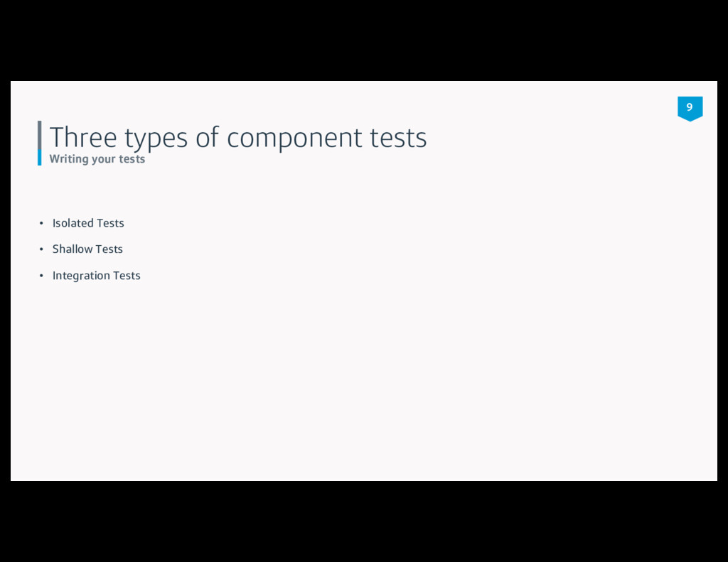
Task: Click the slide number 9 badge
Action: 690,108
